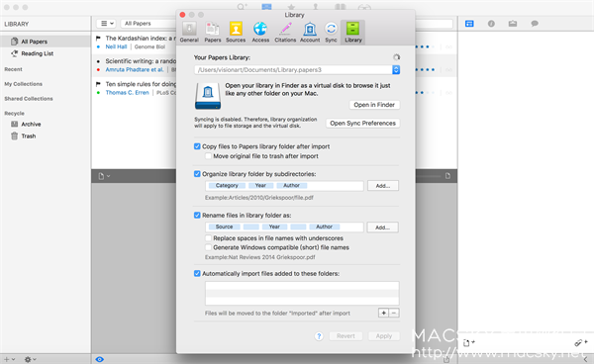
Task: Open the notes speech bubble inspector icon
Action: pos(535,24)
